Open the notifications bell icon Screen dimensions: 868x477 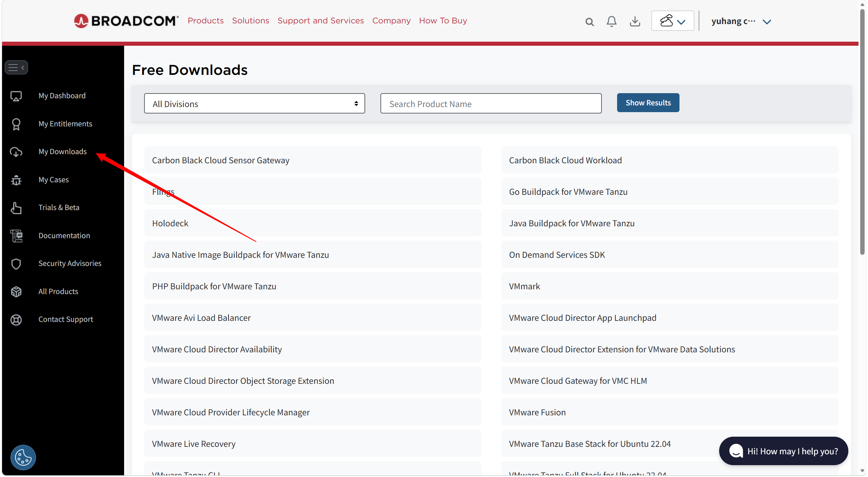(611, 21)
